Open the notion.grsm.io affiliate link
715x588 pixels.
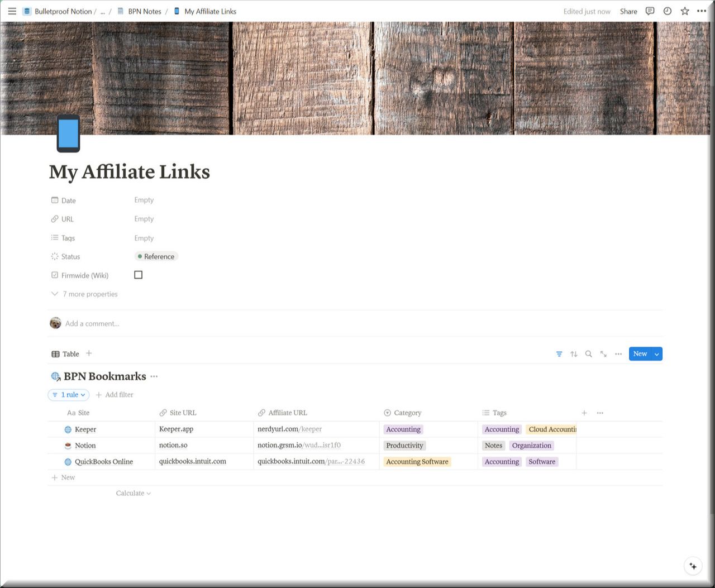[x=299, y=446]
